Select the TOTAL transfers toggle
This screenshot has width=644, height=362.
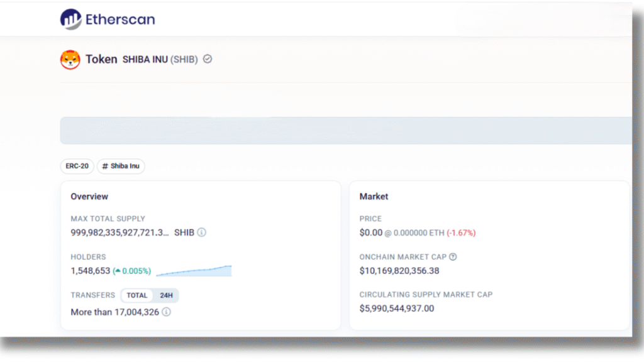137,295
